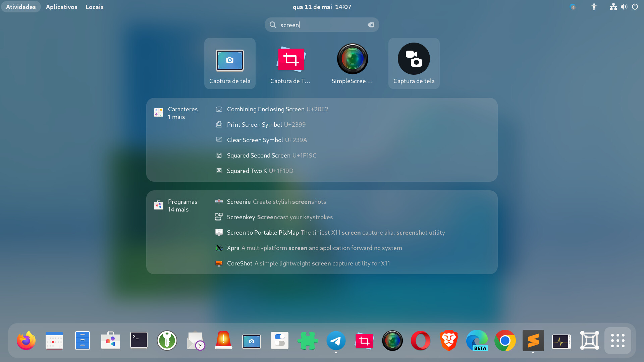
Task: Open accessibility menu in top bar
Action: (594, 7)
